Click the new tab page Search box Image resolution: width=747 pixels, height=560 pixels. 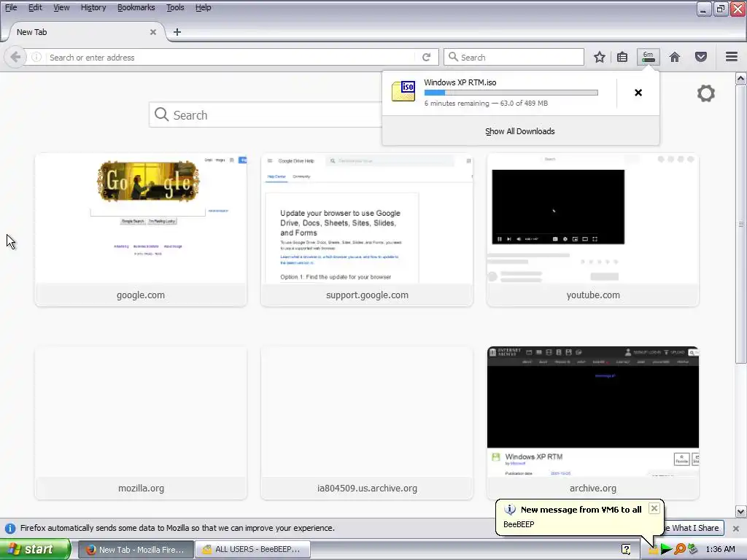click(266, 114)
